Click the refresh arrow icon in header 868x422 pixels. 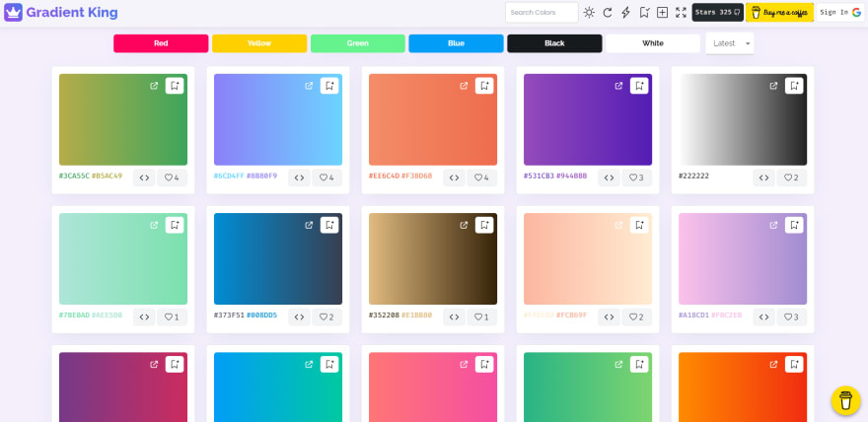coord(608,12)
